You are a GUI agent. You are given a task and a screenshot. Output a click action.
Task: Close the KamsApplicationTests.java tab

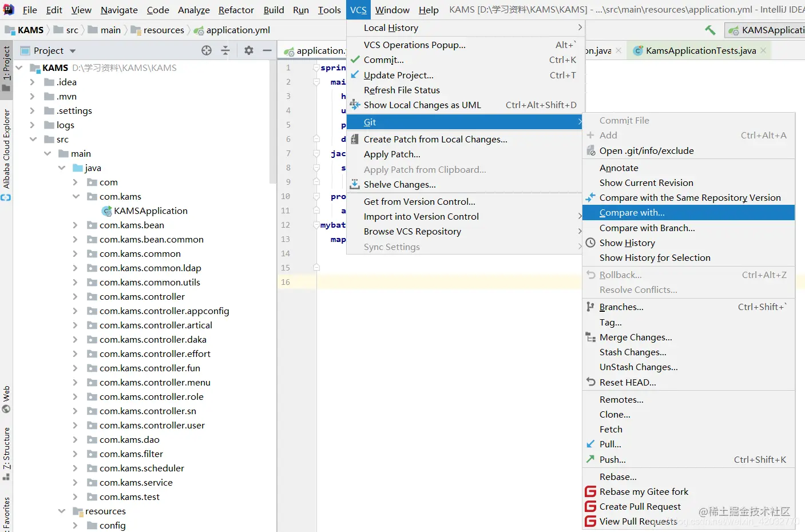coord(763,50)
